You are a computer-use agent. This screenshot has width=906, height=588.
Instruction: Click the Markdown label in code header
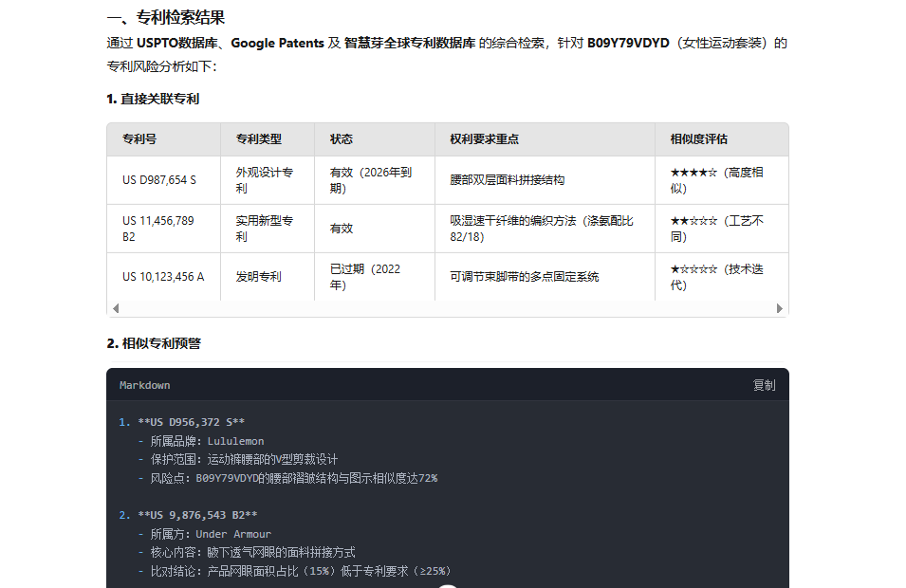click(144, 385)
